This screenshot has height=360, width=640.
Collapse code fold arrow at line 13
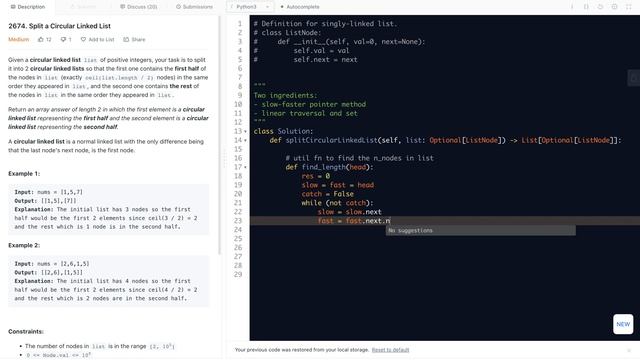coord(245,131)
